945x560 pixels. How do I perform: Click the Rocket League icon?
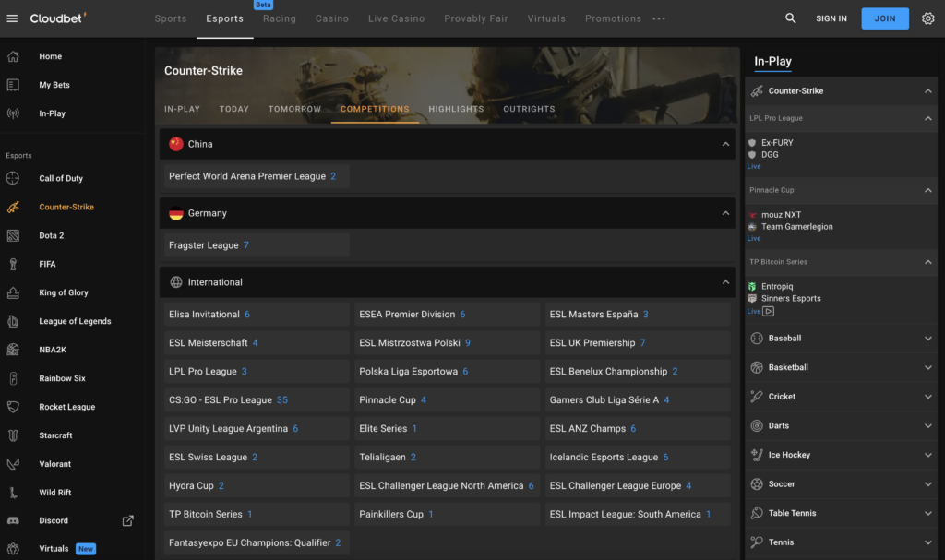pyautogui.click(x=13, y=407)
